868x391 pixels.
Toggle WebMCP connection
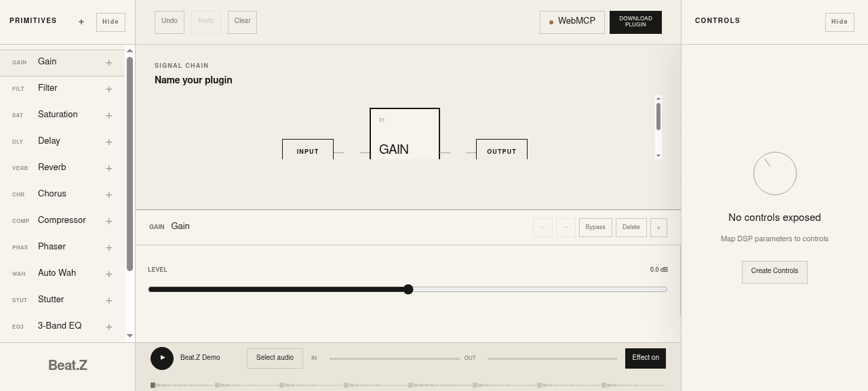pyautogui.click(x=572, y=22)
